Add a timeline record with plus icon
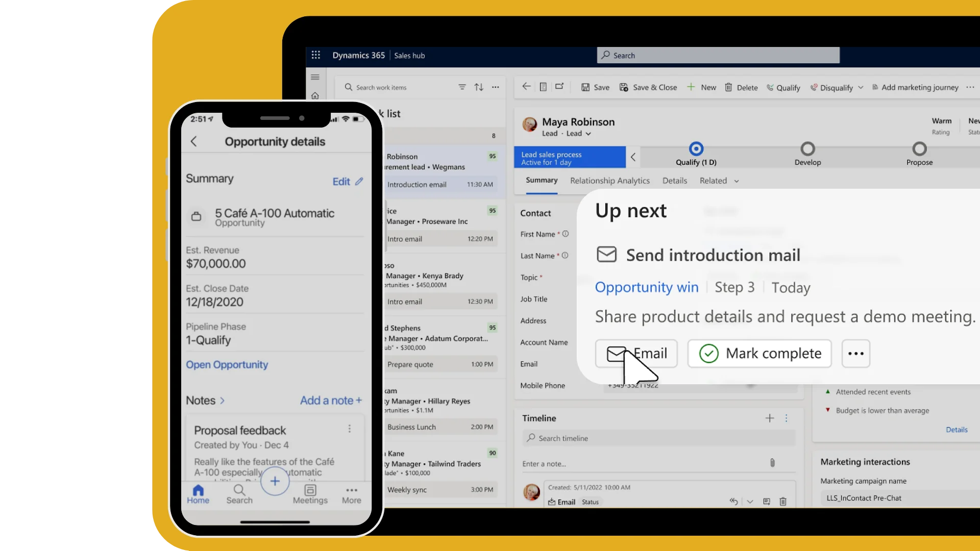 tap(770, 418)
